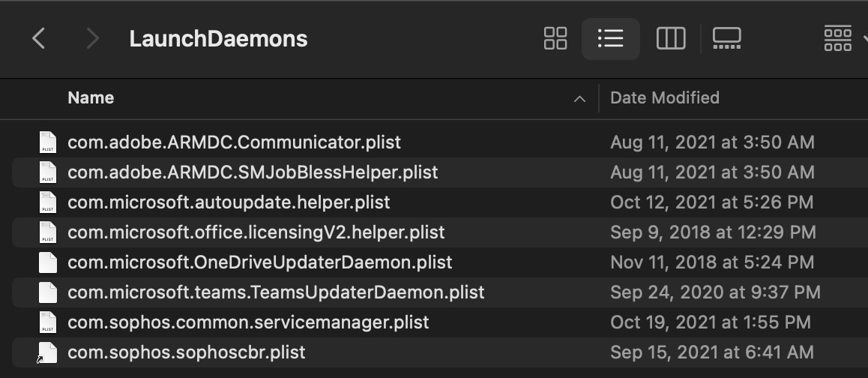
Task: Click the OneDriveUpdaterDaemon.plist blank file icon
Action: point(48,262)
